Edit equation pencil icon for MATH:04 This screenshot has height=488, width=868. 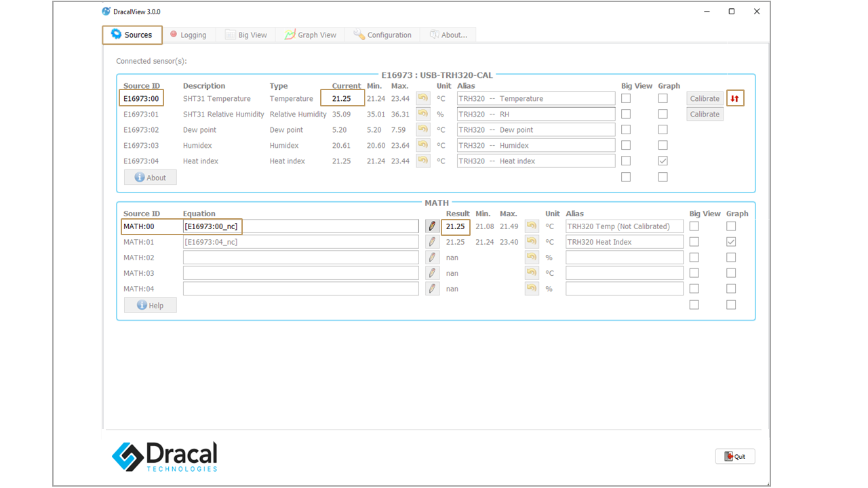(x=432, y=289)
